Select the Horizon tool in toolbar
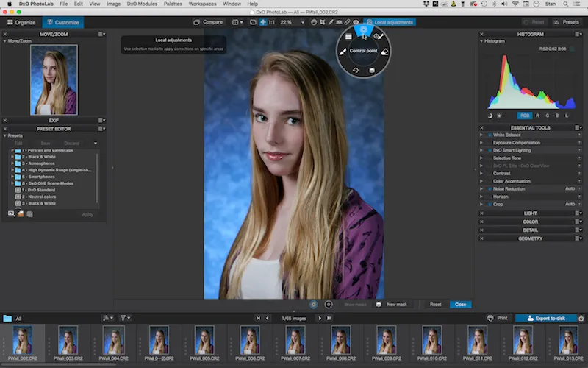This screenshot has width=588, height=368. (x=339, y=22)
